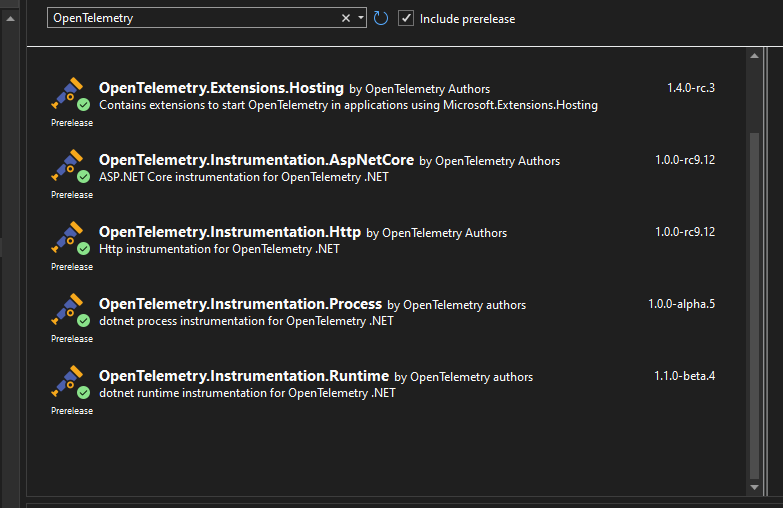
Task: Click the Prerelease label under Instrumentation.Runtime
Action: pyautogui.click(x=72, y=411)
